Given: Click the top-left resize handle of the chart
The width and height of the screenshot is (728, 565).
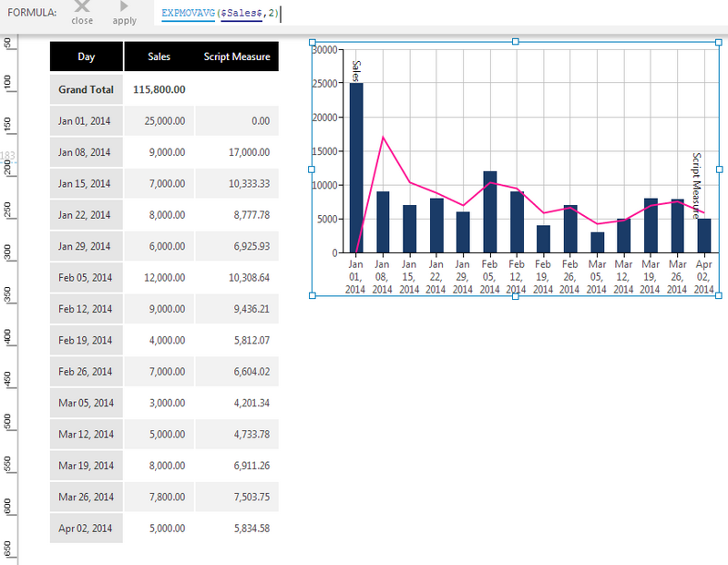Looking at the screenshot, I should 313,42.
